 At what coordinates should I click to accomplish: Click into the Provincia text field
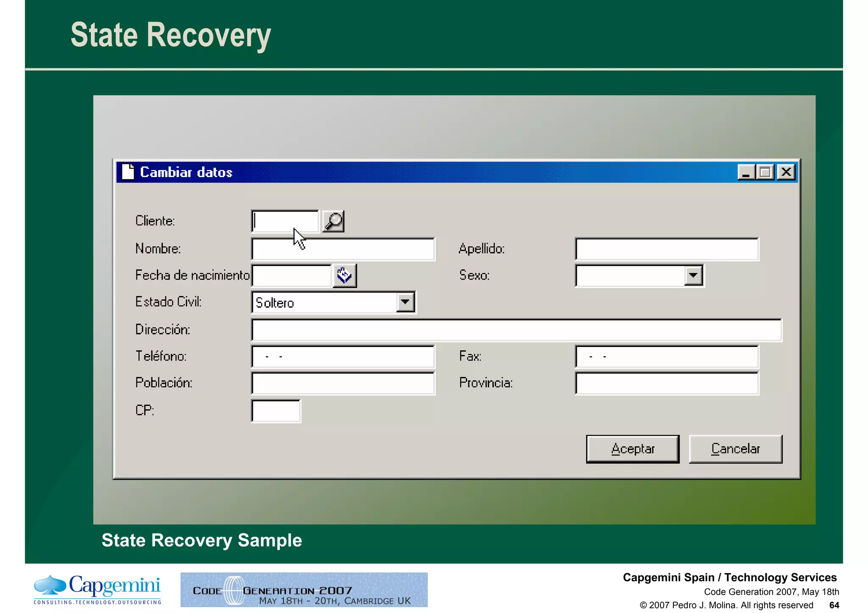pos(667,383)
